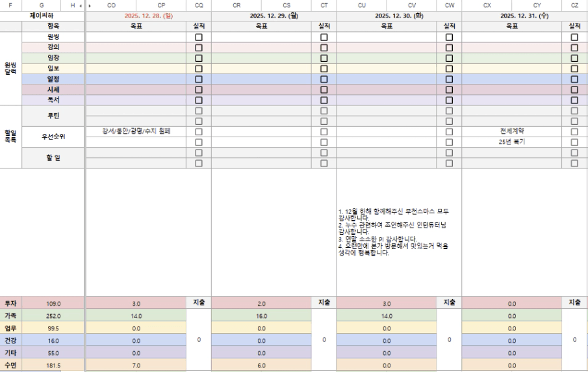588x372 pixels.
Task: Toggle the 일정 checkbox for Dec 30
Action: click(448, 79)
